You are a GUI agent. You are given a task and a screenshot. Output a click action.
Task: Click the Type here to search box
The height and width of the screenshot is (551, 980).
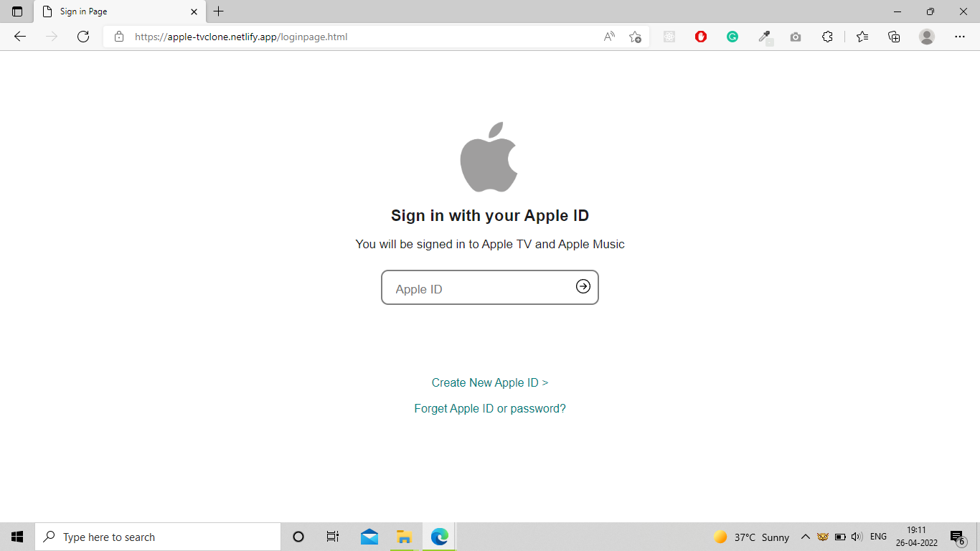click(x=158, y=537)
